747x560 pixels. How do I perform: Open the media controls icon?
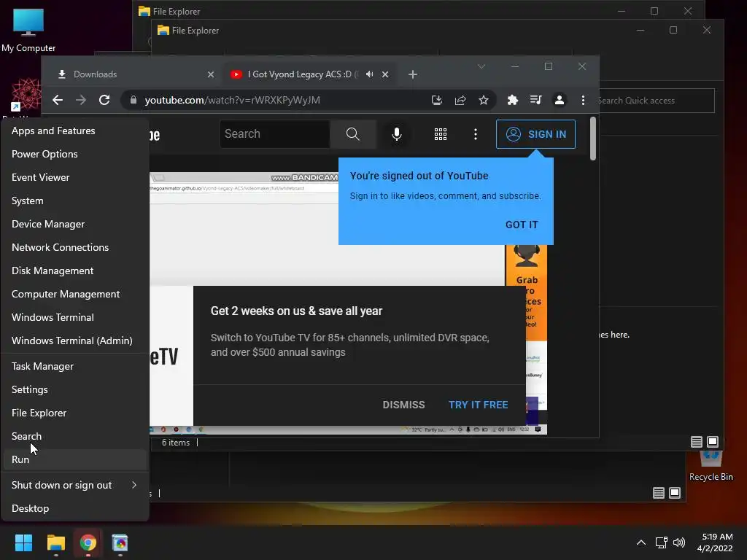point(536,100)
